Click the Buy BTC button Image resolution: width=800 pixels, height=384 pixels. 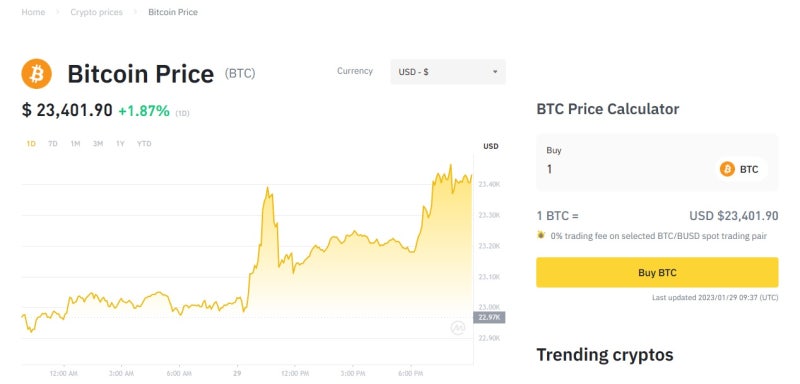(x=657, y=273)
